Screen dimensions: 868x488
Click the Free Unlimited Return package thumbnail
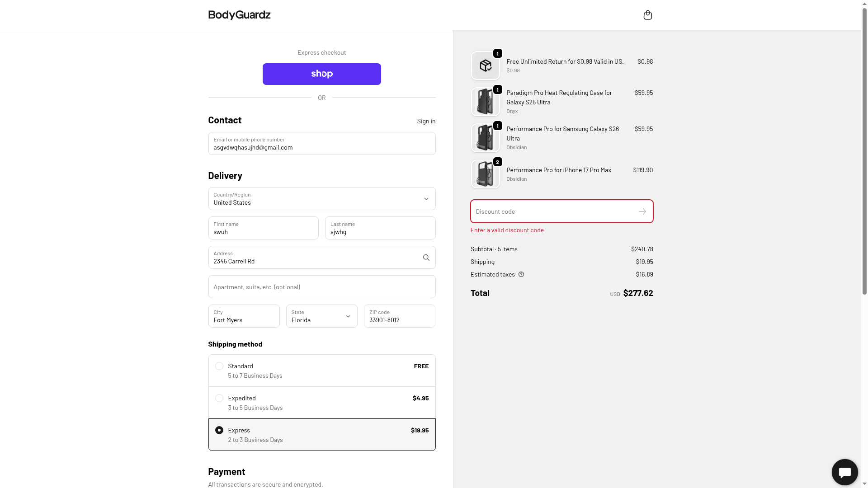[485, 66]
